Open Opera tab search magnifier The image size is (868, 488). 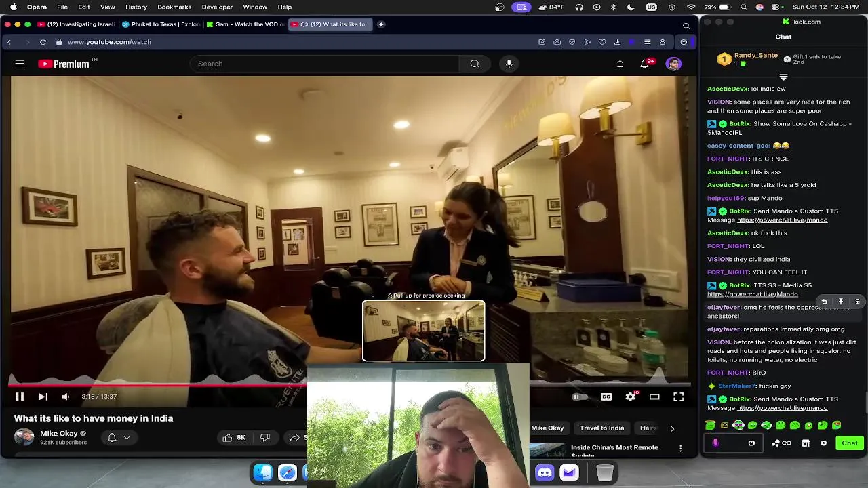[686, 26]
